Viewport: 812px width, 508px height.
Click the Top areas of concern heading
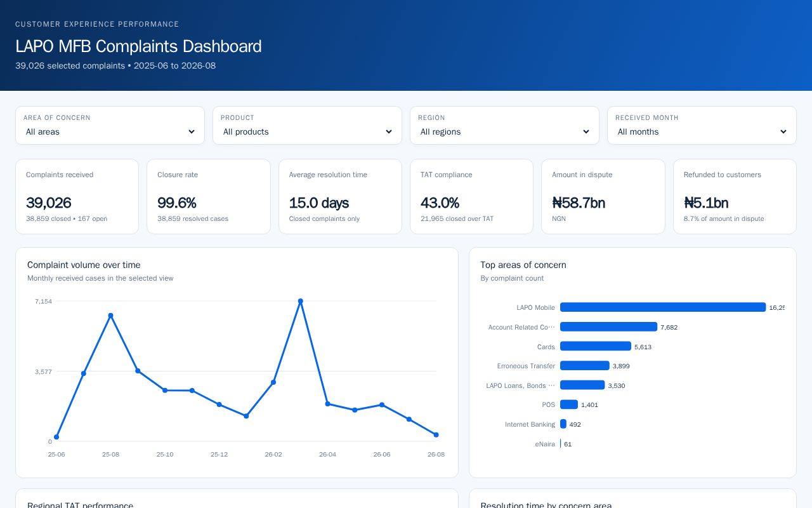click(x=523, y=265)
